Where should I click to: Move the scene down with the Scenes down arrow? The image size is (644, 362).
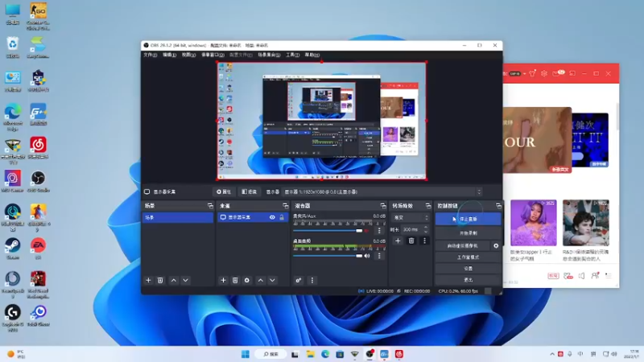coord(186,280)
